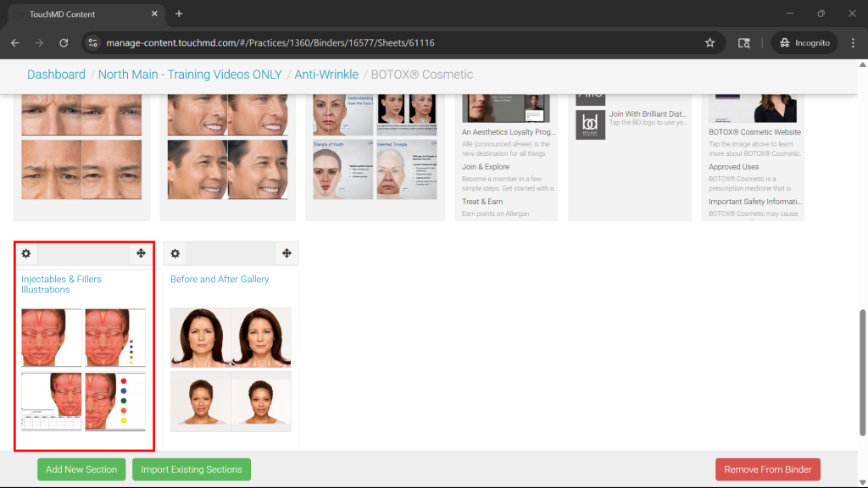868x488 pixels.
Task: Open Asian man frown lines thumbnail
Action: point(81,169)
